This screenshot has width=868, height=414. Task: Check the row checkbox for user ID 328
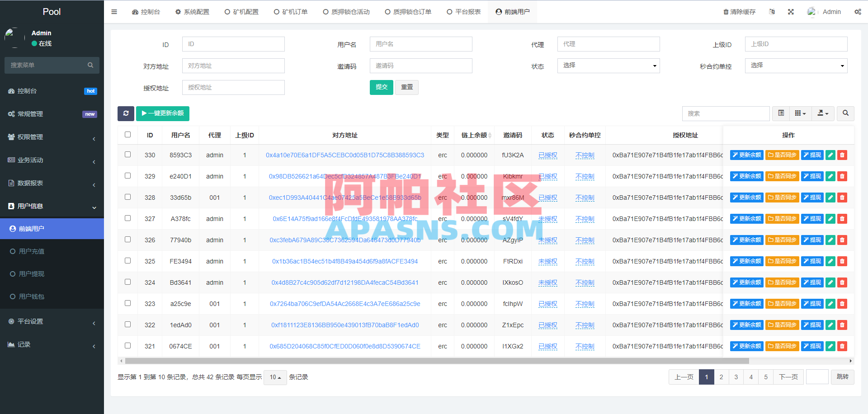pos(127,197)
